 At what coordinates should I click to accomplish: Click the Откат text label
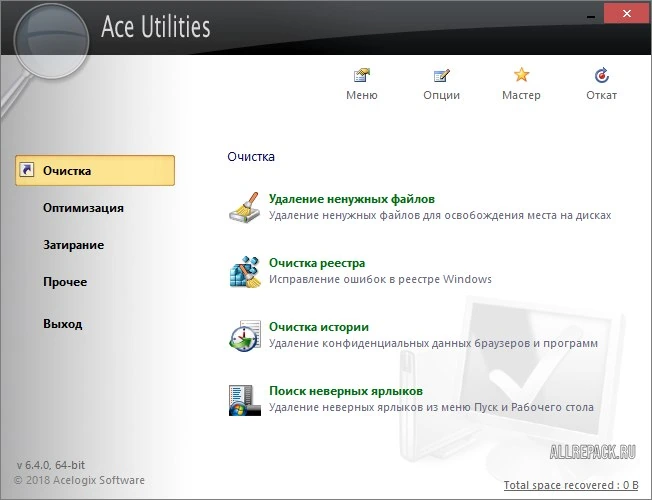[x=601, y=95]
